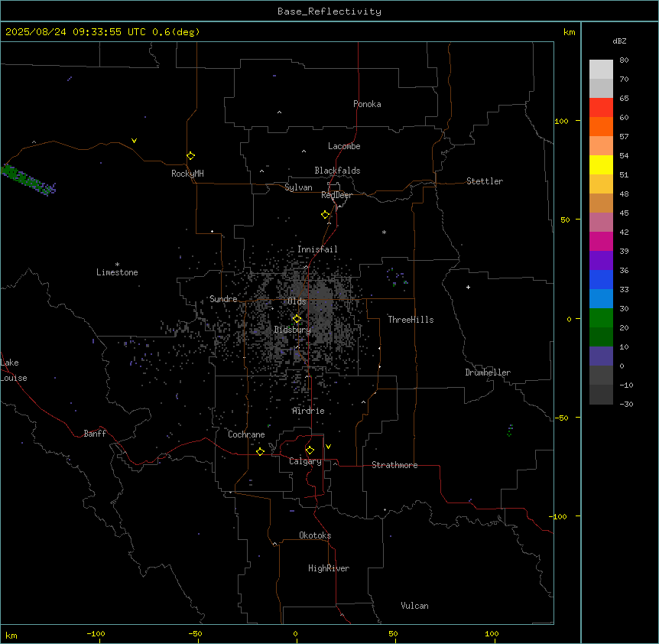Pick the red 60-65 dBZ legend swatch

(601, 108)
